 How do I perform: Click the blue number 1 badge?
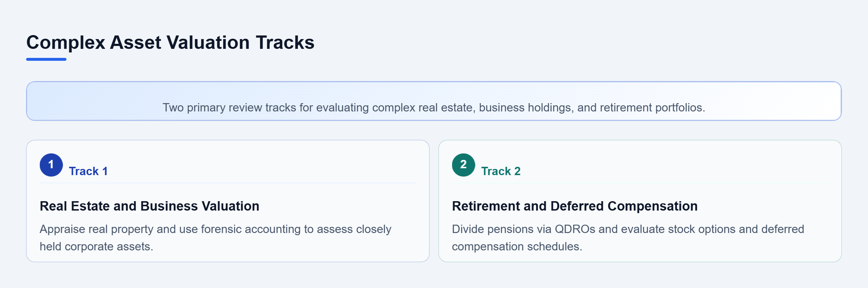point(51,165)
